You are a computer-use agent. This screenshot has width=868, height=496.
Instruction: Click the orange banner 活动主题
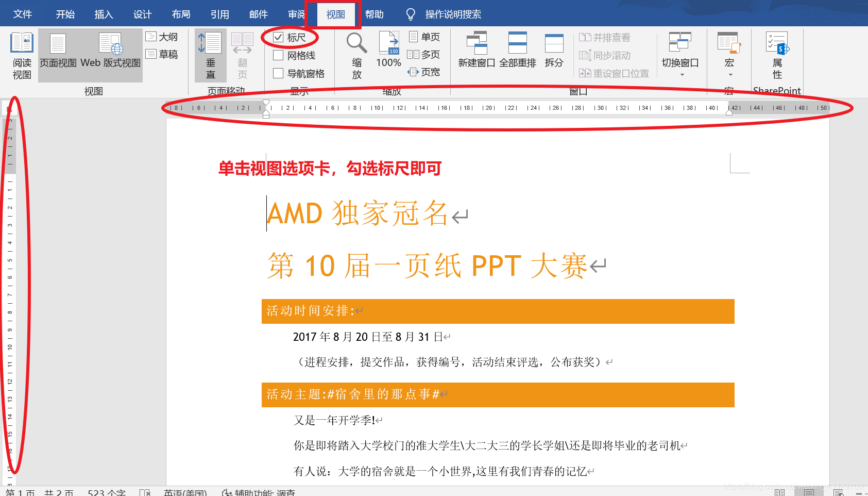tap(498, 395)
